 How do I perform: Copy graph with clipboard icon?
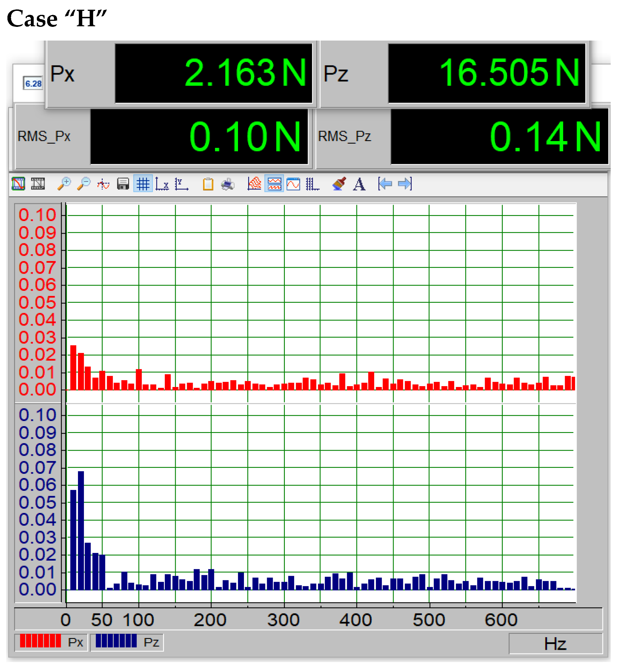point(208,184)
